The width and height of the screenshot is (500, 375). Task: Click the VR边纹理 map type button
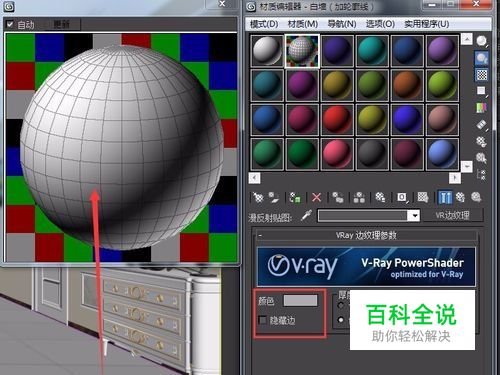[453, 216]
